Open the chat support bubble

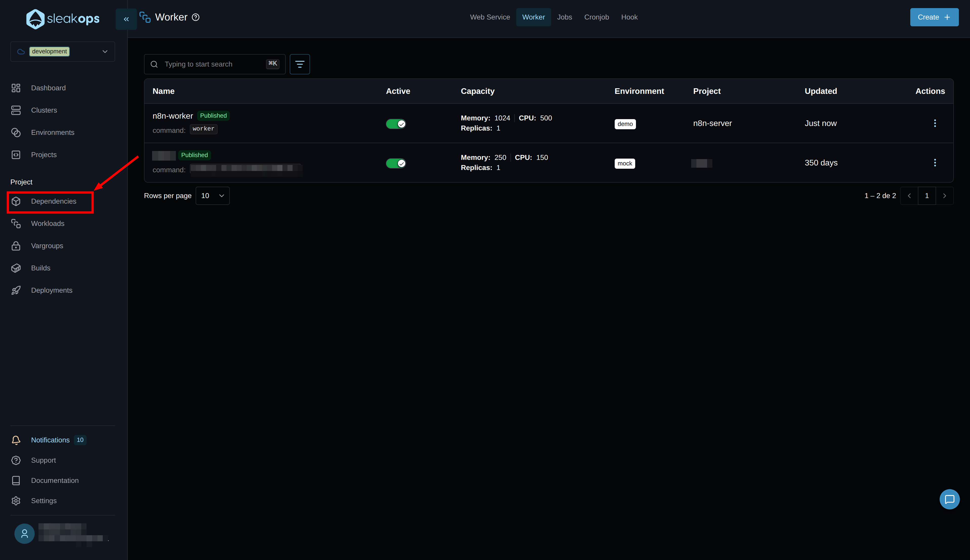click(x=949, y=499)
